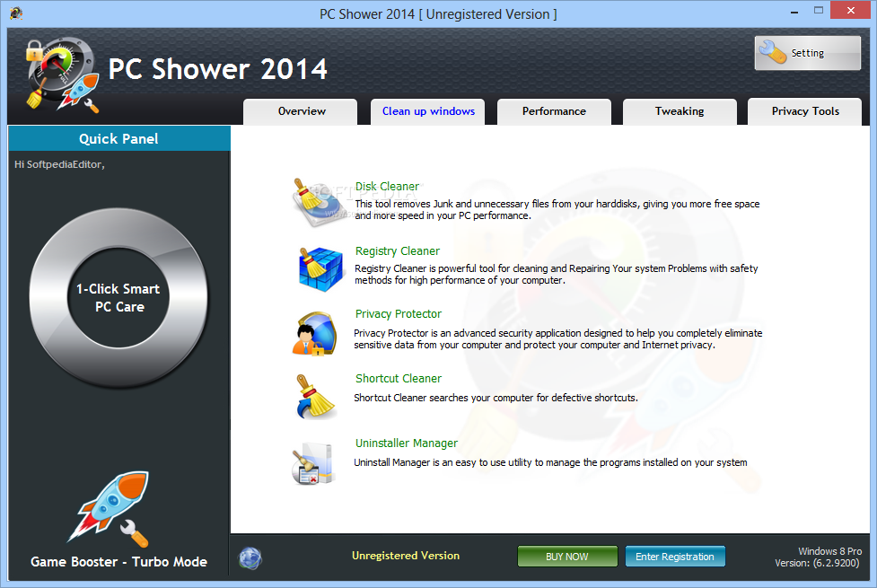Image resolution: width=877 pixels, height=588 pixels.
Task: Minimize the PC Shower window
Action: click(x=794, y=11)
